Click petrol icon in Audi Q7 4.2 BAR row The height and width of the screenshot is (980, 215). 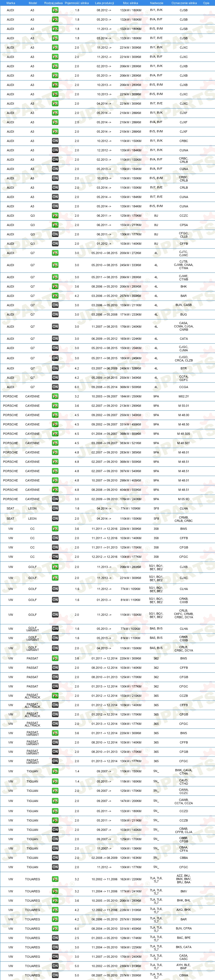point(55,296)
